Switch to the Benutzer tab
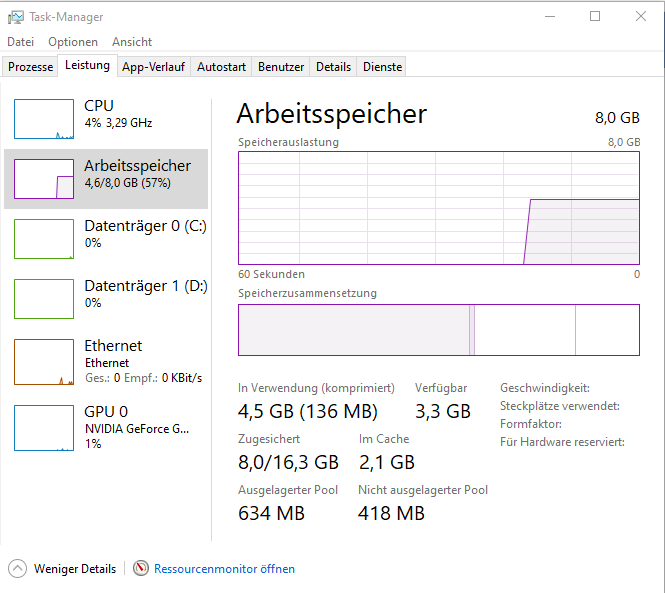 point(281,67)
